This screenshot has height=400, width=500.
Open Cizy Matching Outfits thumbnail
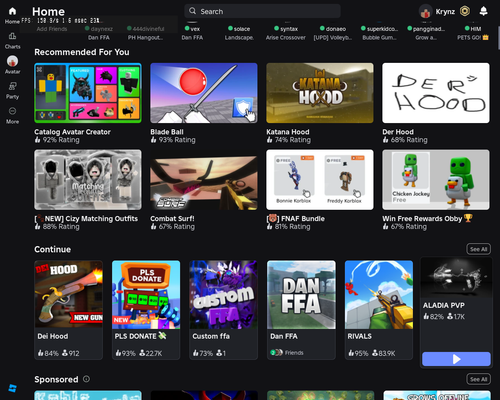point(88,180)
